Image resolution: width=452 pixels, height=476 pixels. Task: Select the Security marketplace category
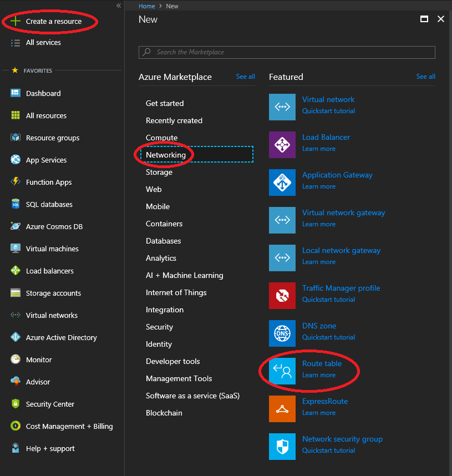click(159, 327)
